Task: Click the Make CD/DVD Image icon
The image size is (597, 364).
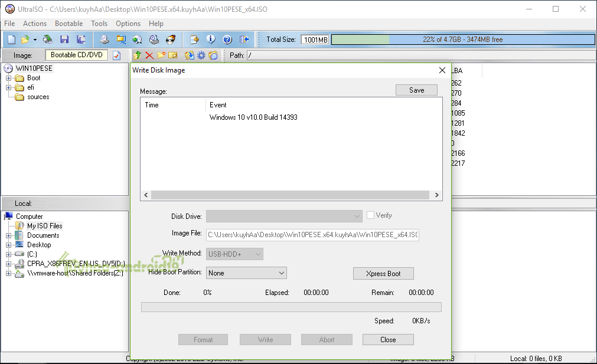Action: pos(105,39)
